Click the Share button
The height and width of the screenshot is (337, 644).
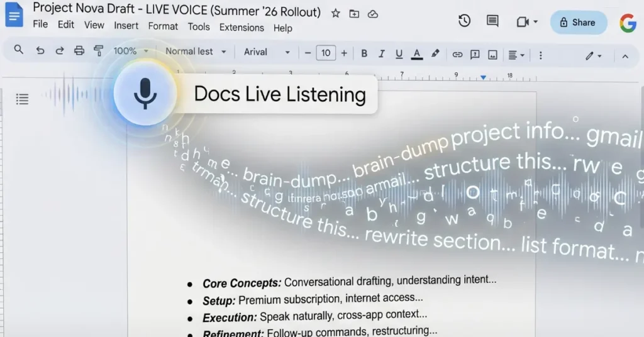tap(579, 23)
